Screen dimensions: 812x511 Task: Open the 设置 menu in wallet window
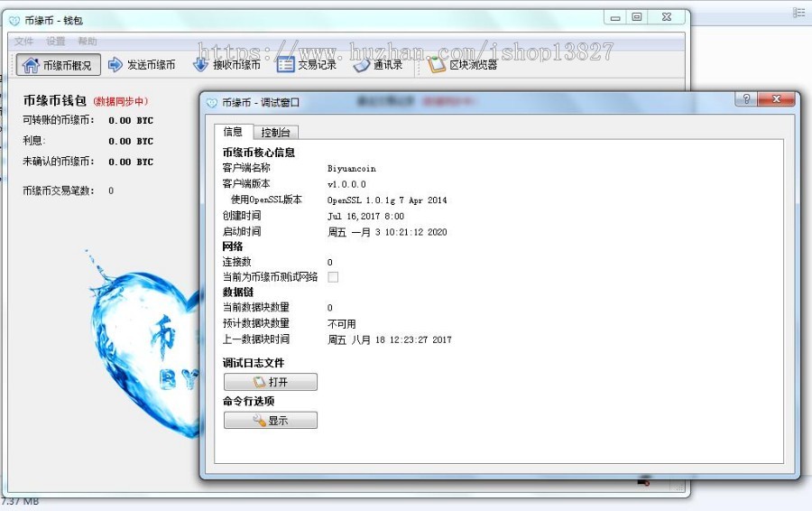click(x=55, y=41)
